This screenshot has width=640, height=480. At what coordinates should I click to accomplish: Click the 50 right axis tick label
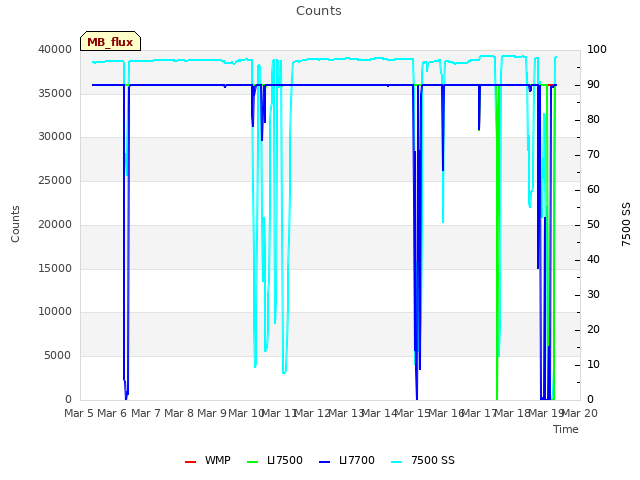(593, 224)
